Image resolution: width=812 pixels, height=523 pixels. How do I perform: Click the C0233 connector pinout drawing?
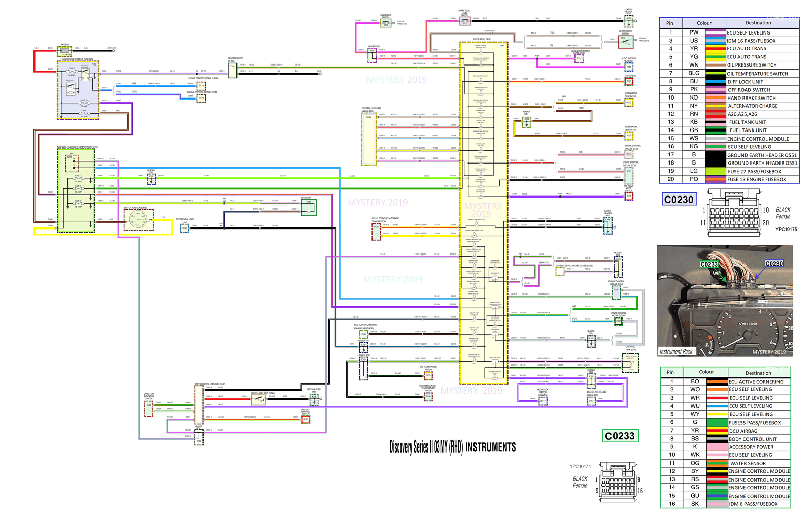(618, 483)
